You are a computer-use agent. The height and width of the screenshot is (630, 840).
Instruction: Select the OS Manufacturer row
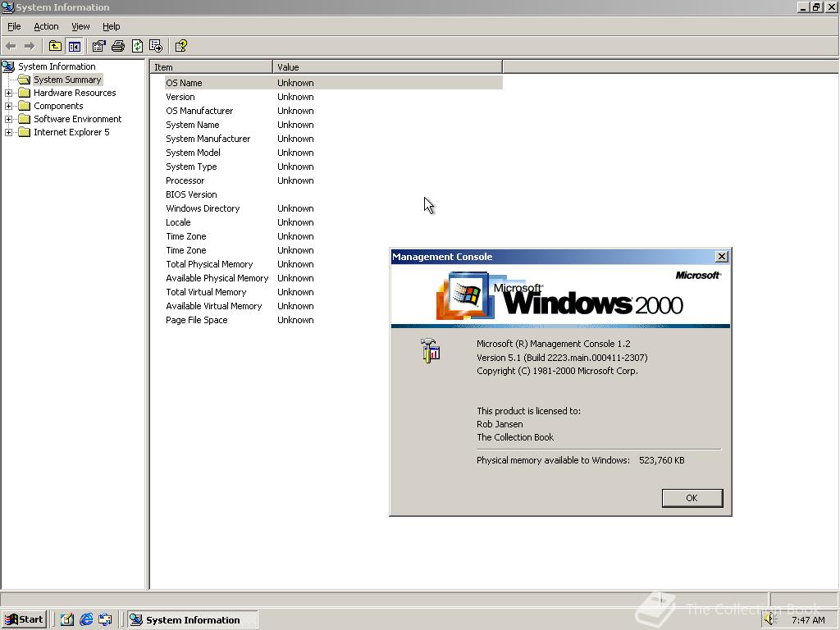coord(333,111)
